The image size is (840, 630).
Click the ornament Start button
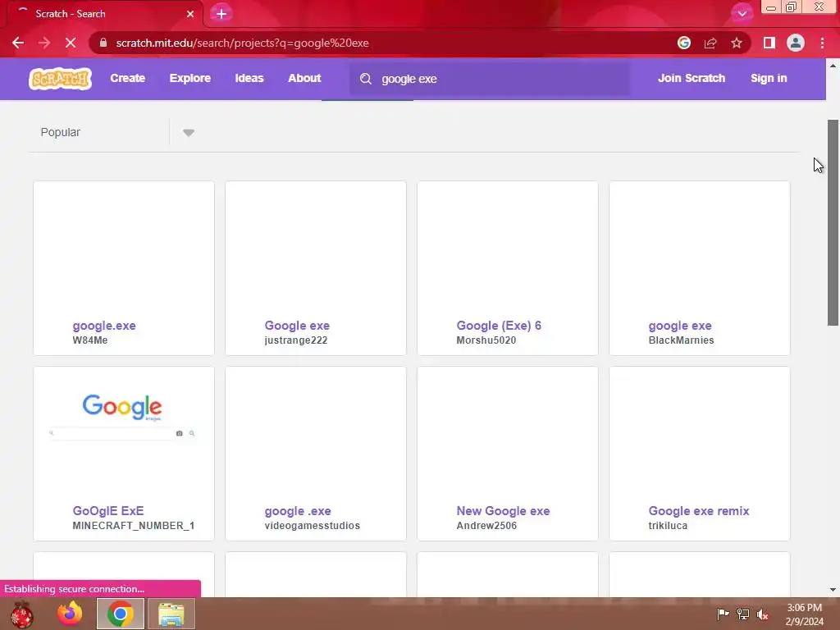click(21, 614)
